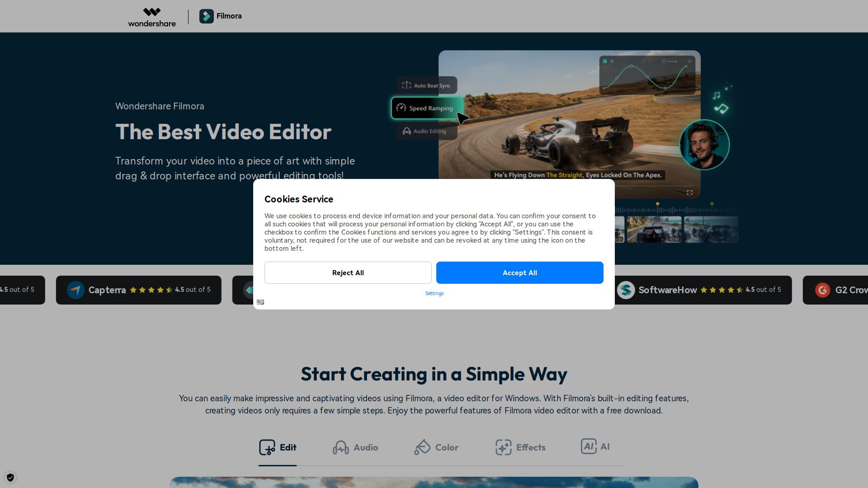Select the highlighted Speed Ramping pill

(x=427, y=108)
